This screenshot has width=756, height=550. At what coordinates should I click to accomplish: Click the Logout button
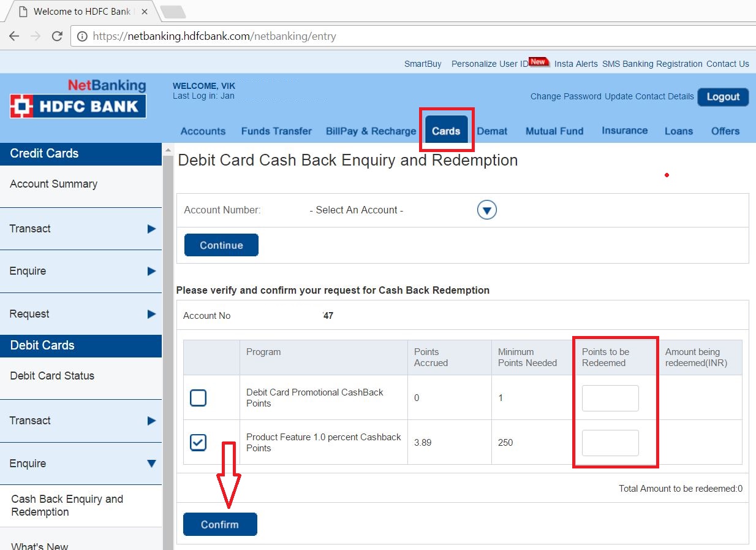click(x=723, y=97)
